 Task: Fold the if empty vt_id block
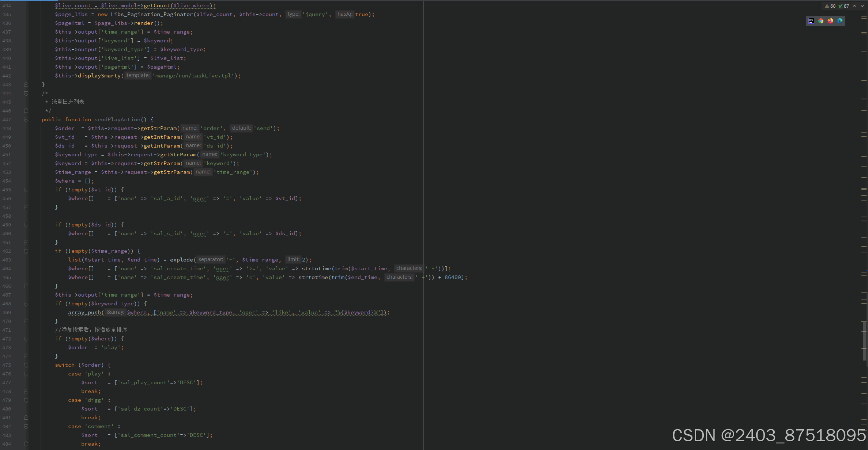(26, 190)
